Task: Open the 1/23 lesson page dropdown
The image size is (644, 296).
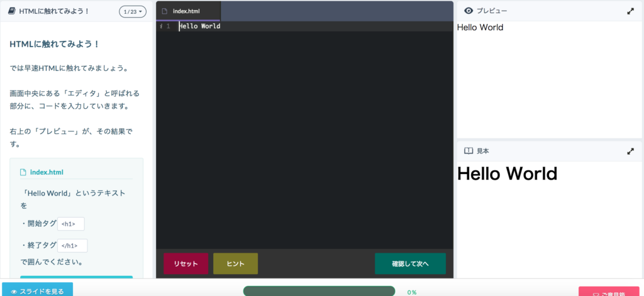Action: click(133, 11)
